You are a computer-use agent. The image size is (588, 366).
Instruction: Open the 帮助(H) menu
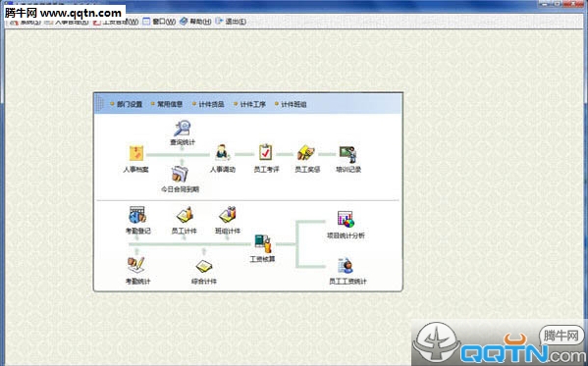pos(195,22)
